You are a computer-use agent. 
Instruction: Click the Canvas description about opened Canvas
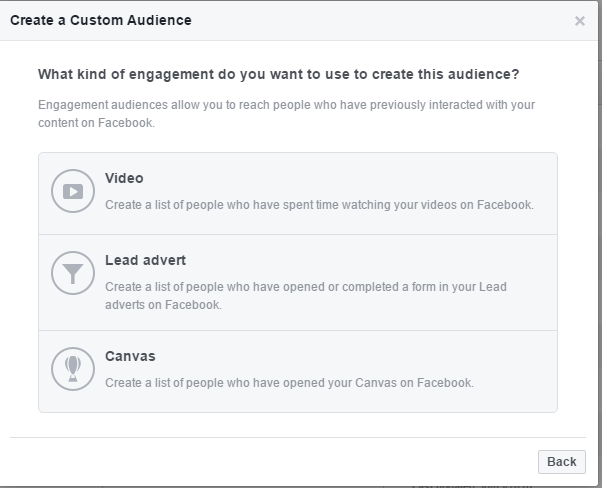pyautogui.click(x=289, y=383)
